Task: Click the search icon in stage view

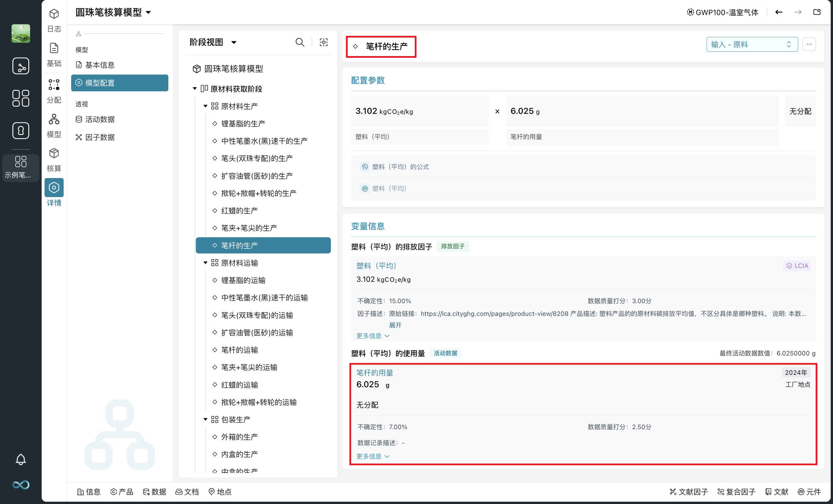Action: pos(300,42)
